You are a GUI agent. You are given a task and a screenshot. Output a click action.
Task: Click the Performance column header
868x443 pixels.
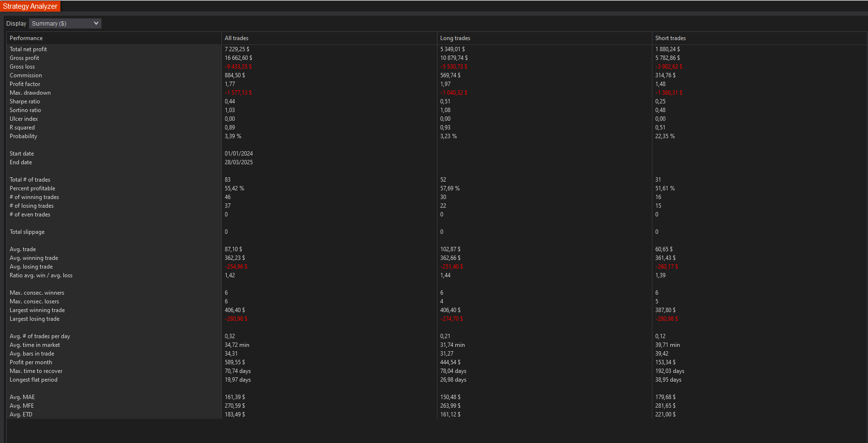pyautogui.click(x=26, y=38)
